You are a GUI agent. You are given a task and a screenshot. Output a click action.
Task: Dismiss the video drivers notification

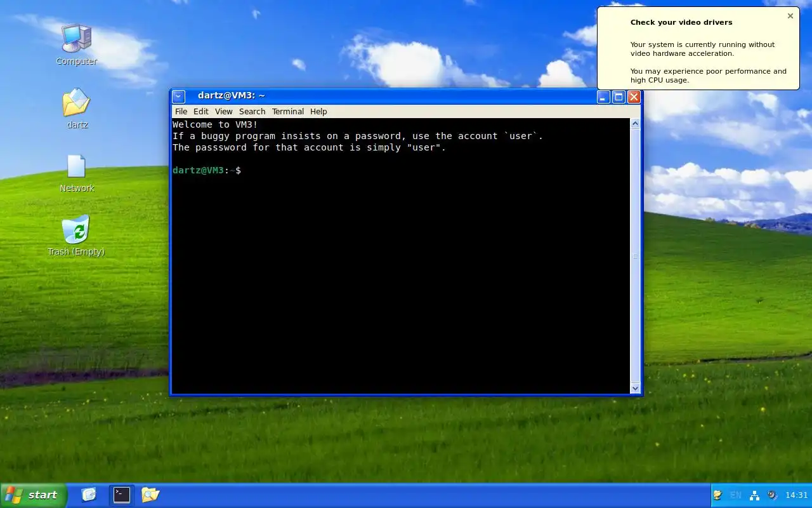click(790, 16)
